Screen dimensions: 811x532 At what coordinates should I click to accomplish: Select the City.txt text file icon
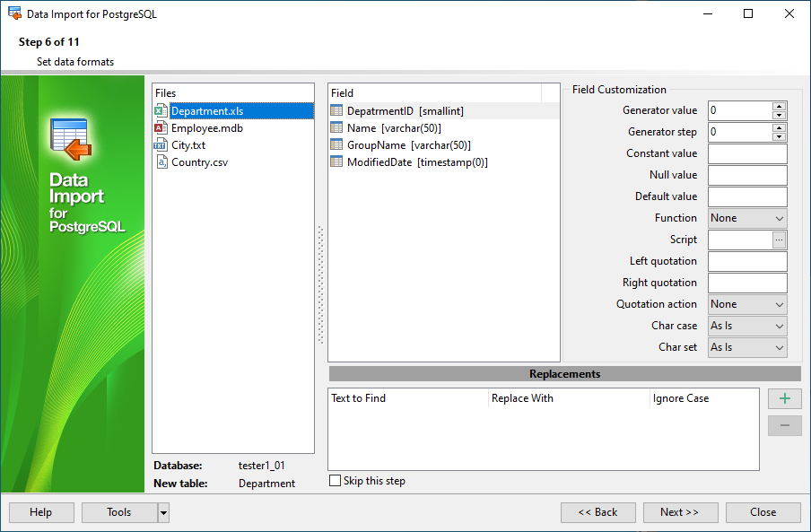tap(161, 144)
